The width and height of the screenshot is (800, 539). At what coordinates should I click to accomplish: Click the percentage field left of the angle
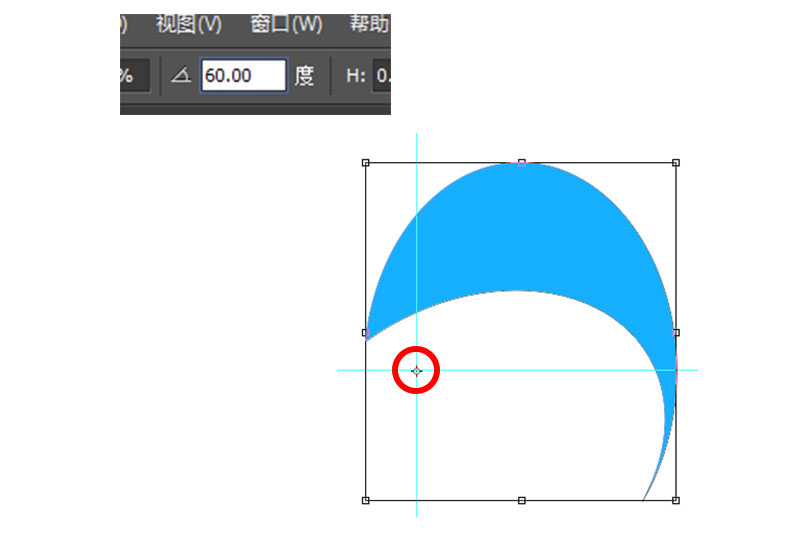(x=134, y=75)
